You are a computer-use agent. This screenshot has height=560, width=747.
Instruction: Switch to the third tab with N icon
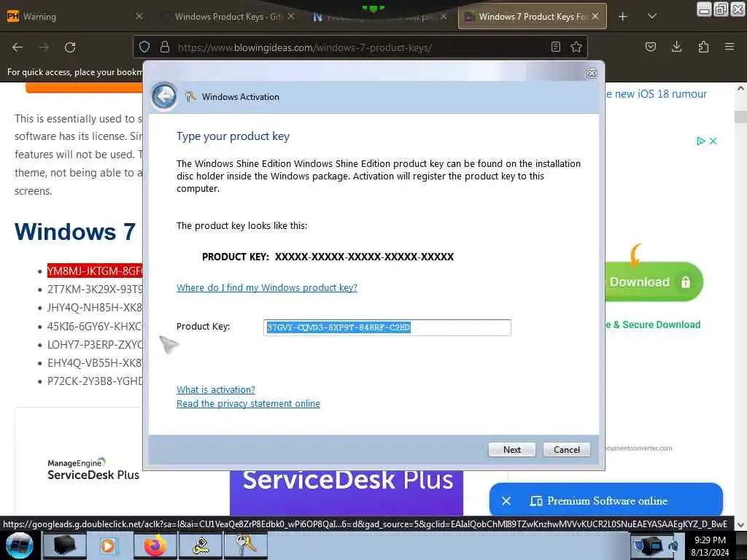coord(379,17)
